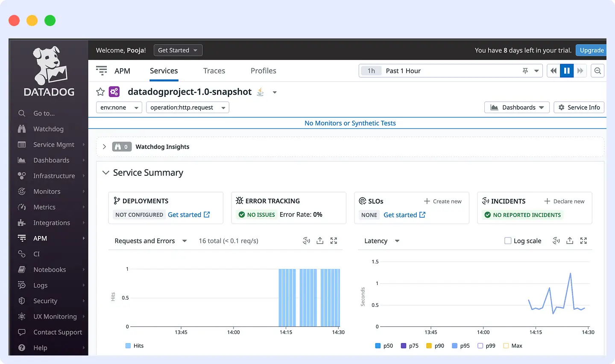Favorite the datadogproject-1.0-snapshot service

[x=100, y=91]
